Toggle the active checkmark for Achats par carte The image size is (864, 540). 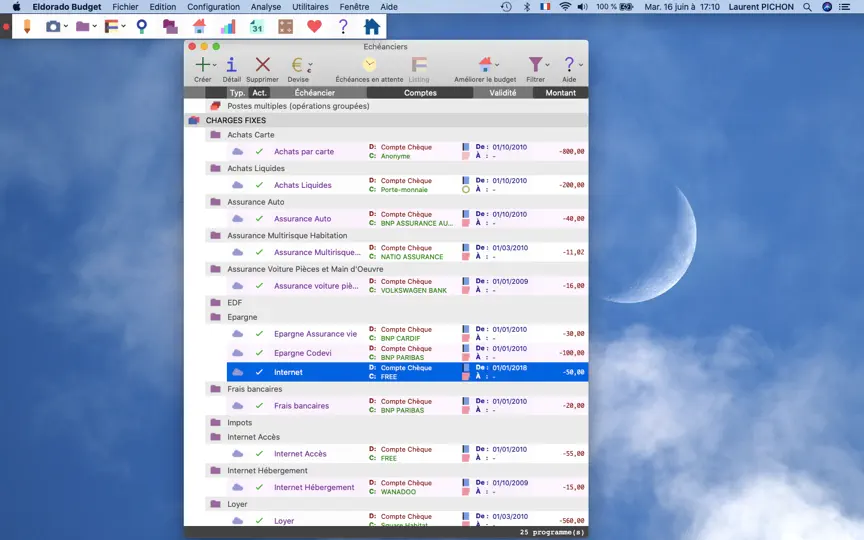259,152
